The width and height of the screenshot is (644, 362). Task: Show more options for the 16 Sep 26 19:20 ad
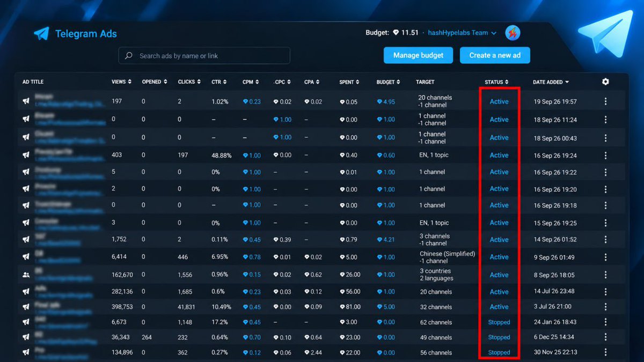(605, 189)
